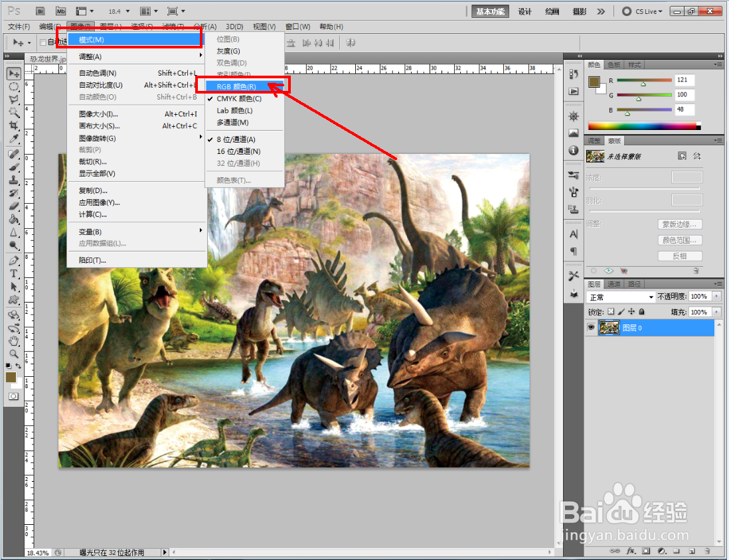Screen dimensions: 729x560
Task: Select the Custom Shape tool
Action: click(x=14, y=300)
